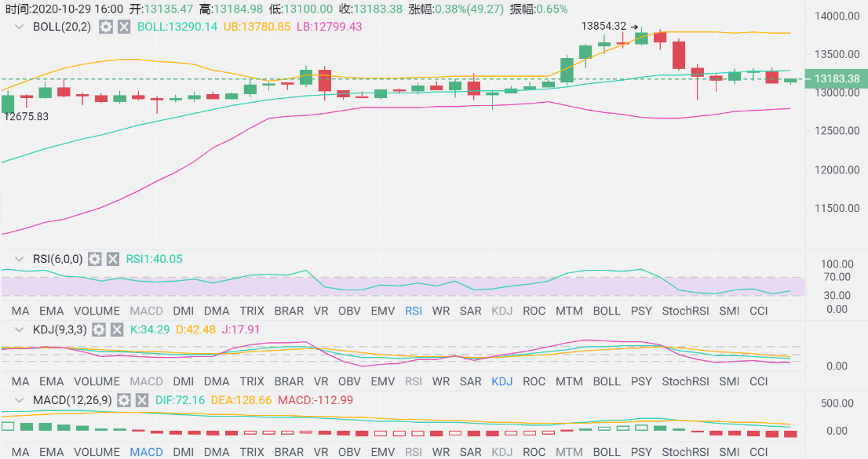Close the KDJ(9,3,3) indicator panel

point(117,330)
